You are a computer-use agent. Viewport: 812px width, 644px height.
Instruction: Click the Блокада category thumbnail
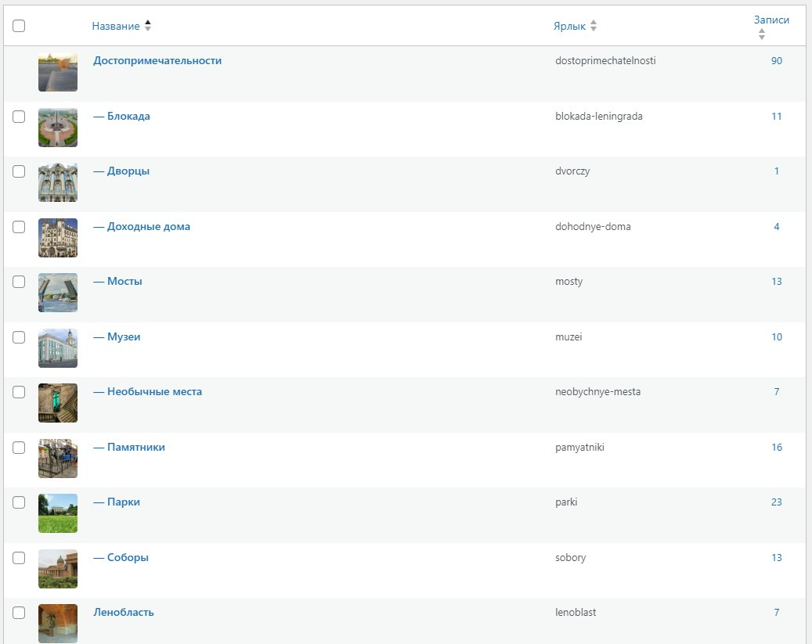[58, 128]
